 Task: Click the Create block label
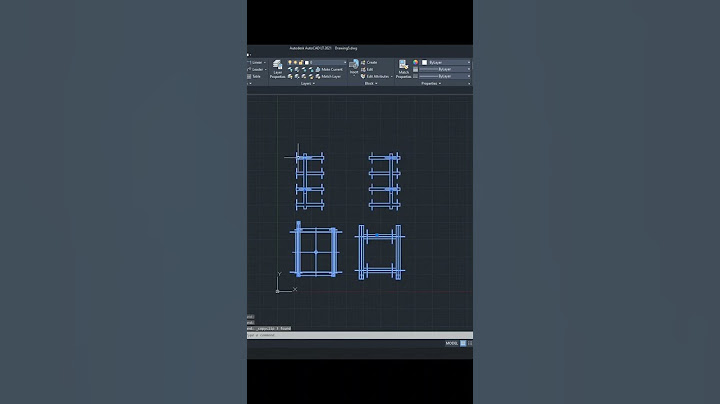(372, 62)
